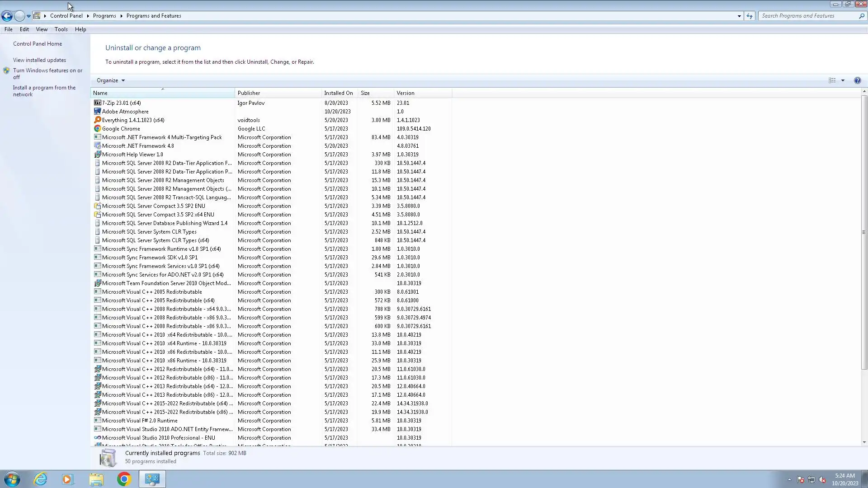Click the scroll down arrow of the list
The image size is (868, 488).
tap(864, 442)
